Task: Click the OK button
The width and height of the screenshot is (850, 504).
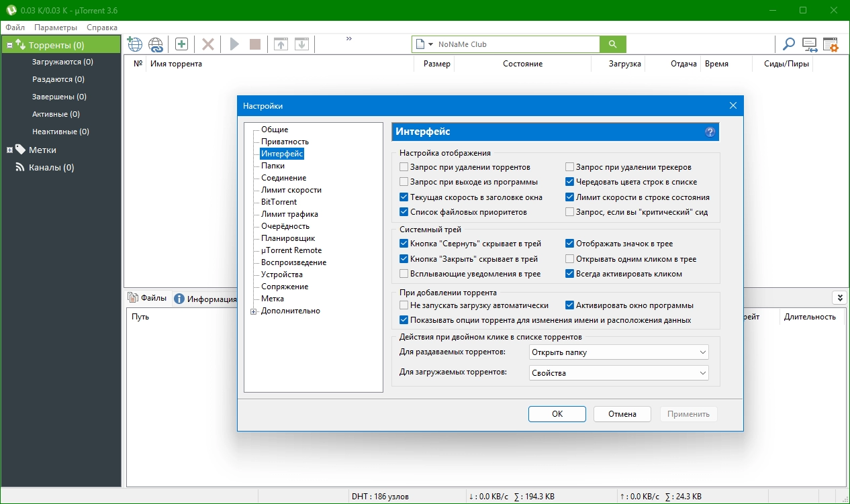Action: [557, 414]
